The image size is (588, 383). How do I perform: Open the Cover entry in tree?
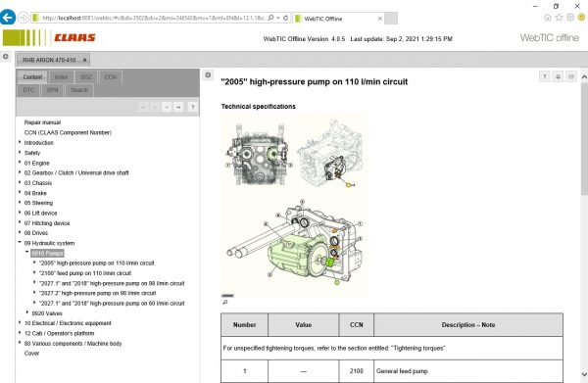(31, 353)
